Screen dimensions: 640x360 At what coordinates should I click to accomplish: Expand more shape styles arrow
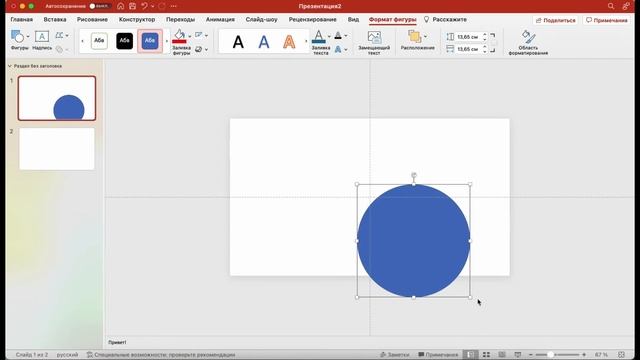(x=167, y=41)
